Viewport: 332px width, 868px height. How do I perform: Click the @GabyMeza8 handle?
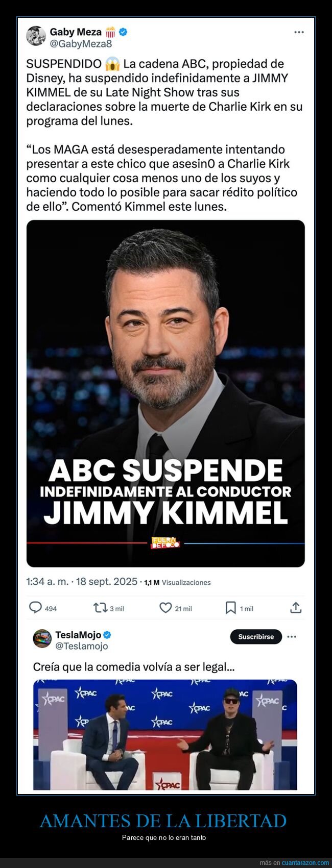click(x=81, y=44)
